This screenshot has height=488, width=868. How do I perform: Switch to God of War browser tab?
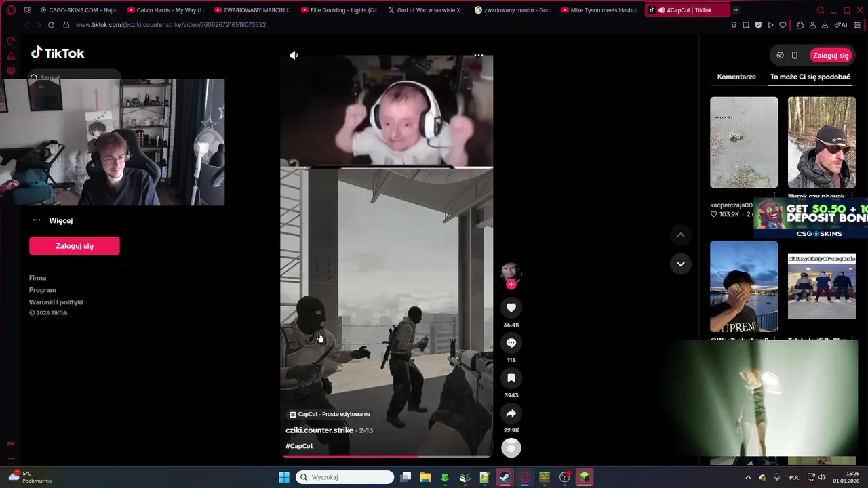[426, 10]
